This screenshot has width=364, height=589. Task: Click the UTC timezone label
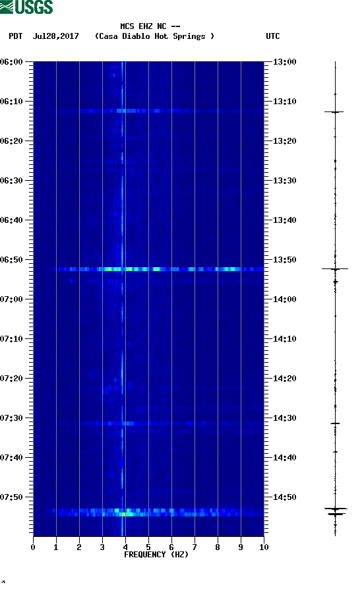pos(273,36)
